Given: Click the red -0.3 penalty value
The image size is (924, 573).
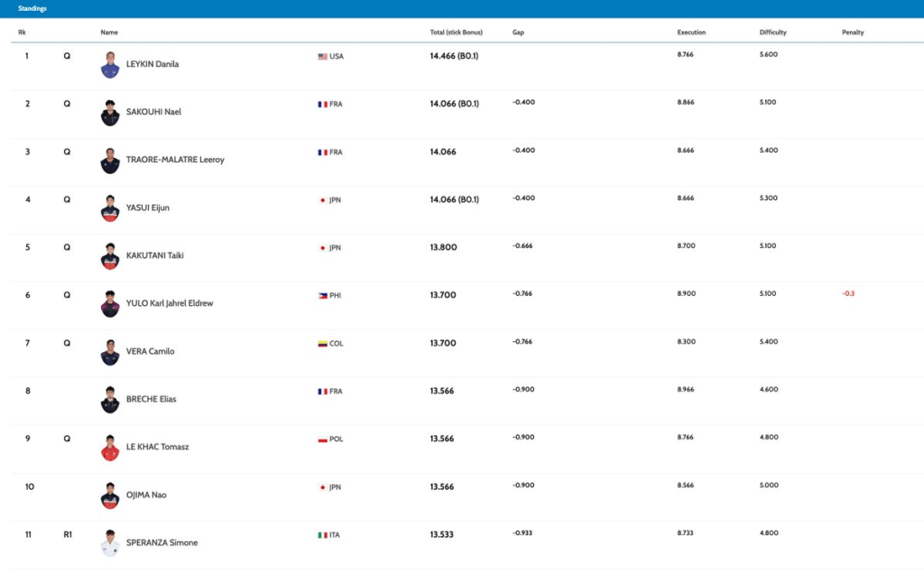Looking at the screenshot, I should tap(848, 294).
